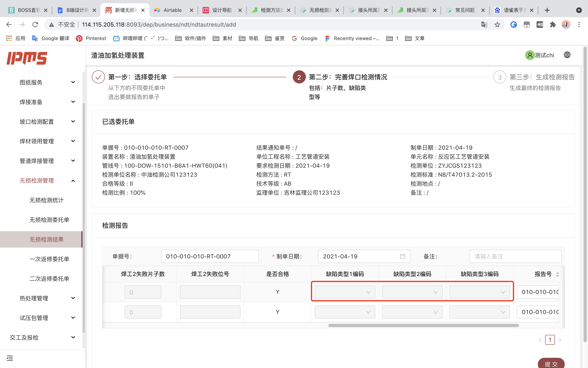
Task: Go to pagination page 1
Action: (550, 340)
